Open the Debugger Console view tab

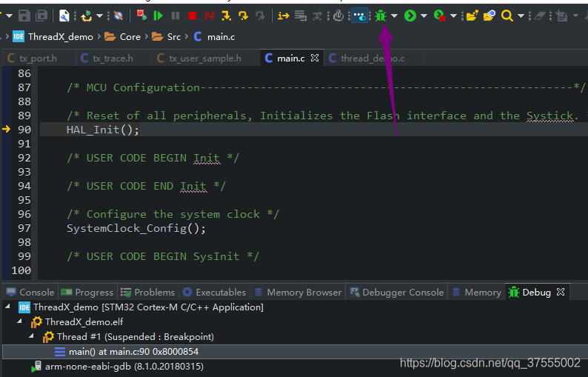[397, 293]
